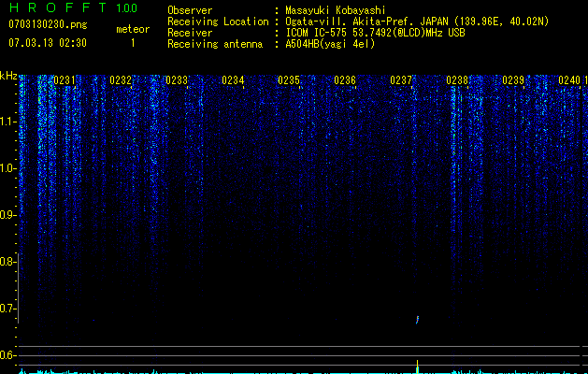Click the 0.8 kHz axis tick label
The image size is (588, 374).
coord(7,262)
